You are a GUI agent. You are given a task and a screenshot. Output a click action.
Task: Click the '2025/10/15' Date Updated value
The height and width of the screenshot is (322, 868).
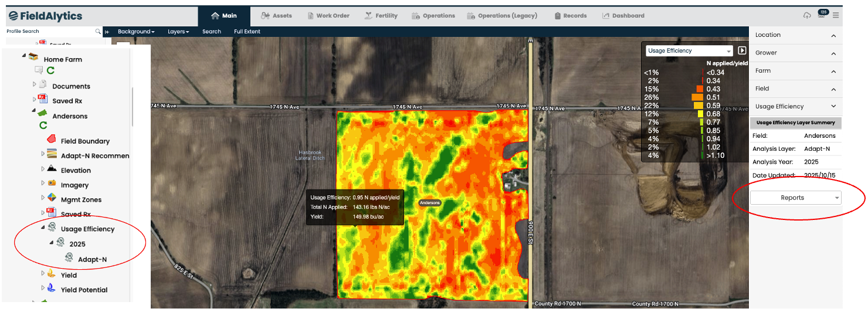click(x=820, y=175)
